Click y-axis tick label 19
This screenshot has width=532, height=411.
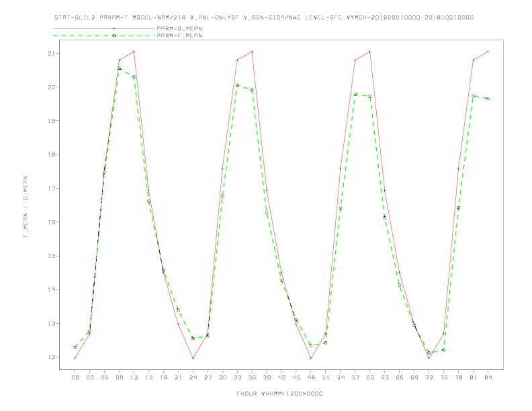52,121
